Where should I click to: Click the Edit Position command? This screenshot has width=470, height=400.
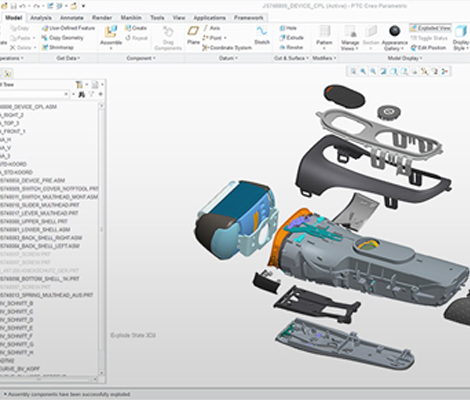click(428, 48)
